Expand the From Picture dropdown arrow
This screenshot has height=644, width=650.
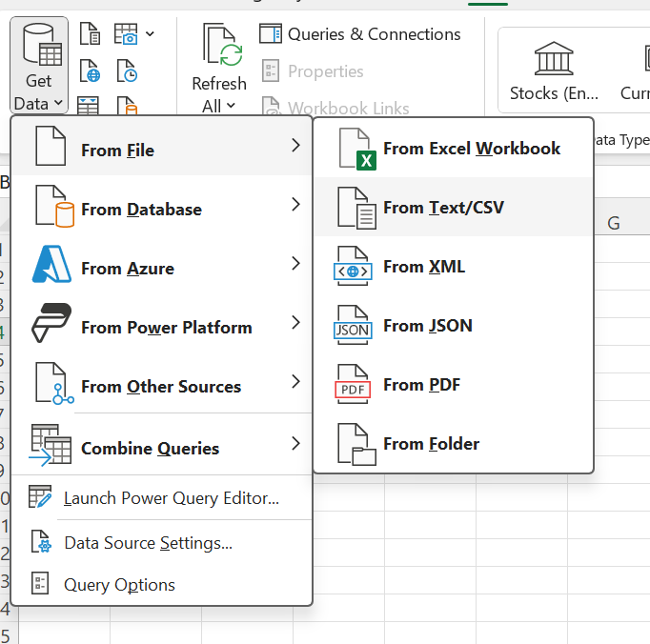pyautogui.click(x=150, y=33)
